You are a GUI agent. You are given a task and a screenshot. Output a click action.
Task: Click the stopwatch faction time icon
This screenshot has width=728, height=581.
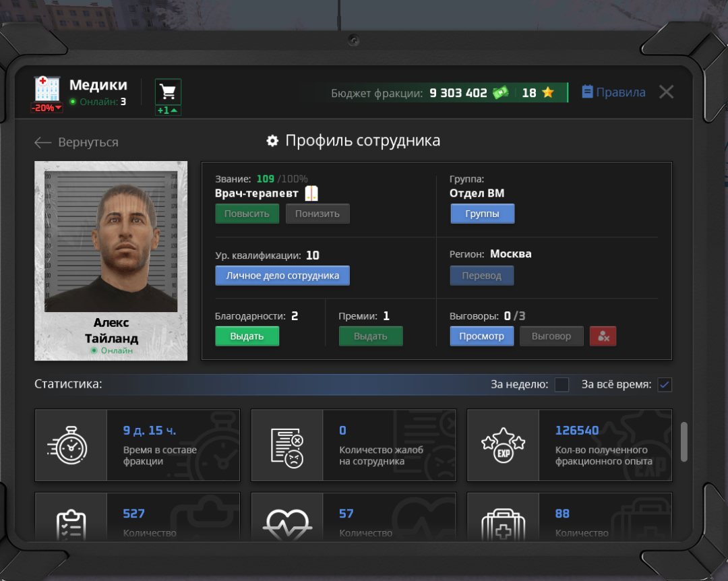tap(71, 446)
